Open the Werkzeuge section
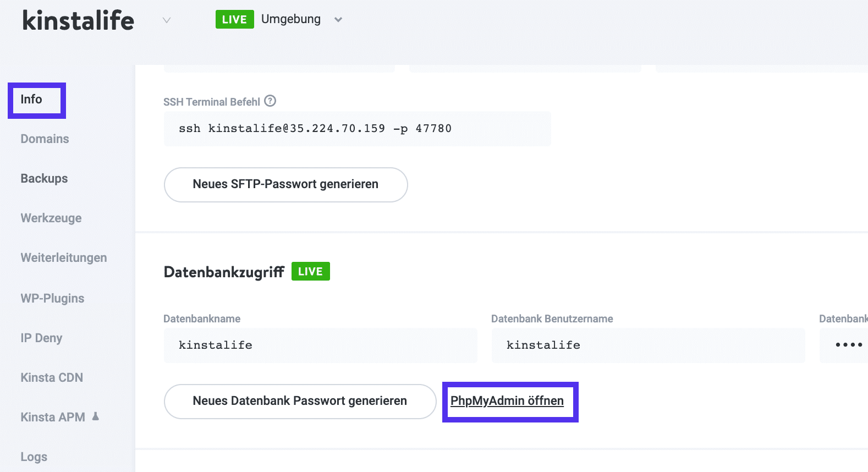The width and height of the screenshot is (868, 472). 51,218
